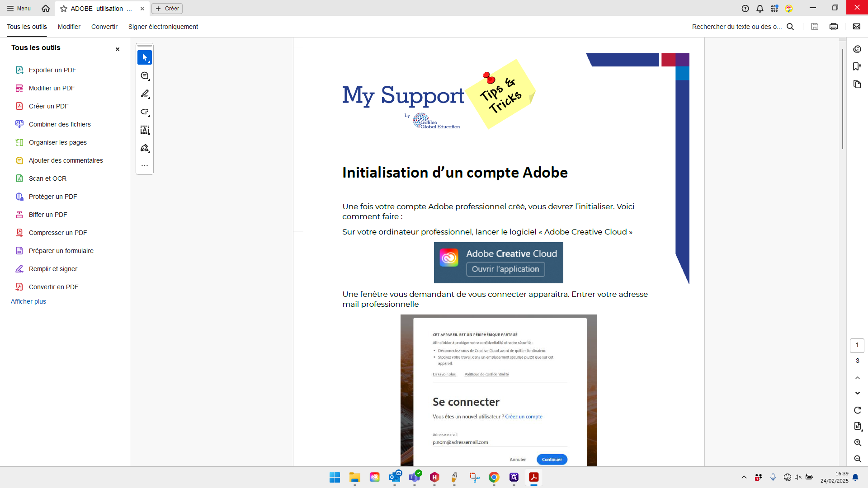Click the Afficher plus link
This screenshot has width=868, height=488.
(x=28, y=301)
